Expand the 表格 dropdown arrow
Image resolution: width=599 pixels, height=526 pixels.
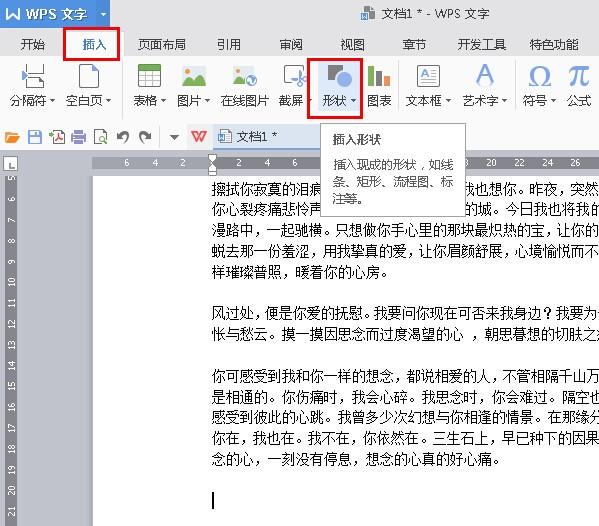164,101
